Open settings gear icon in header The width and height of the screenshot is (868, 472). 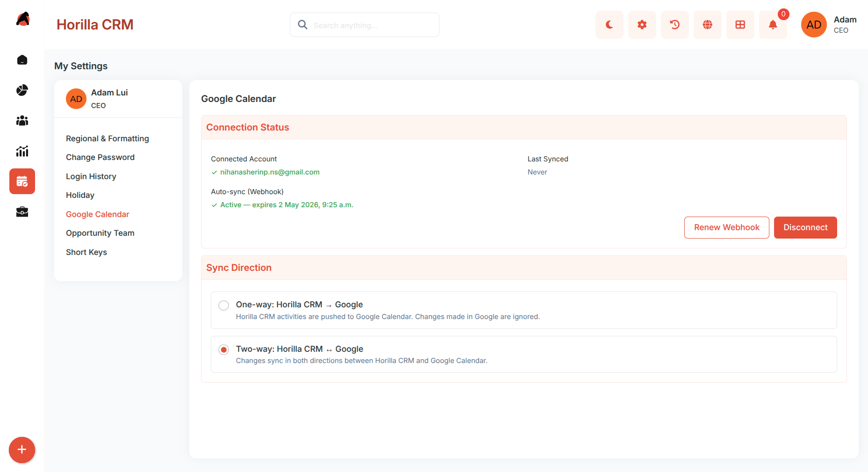click(642, 25)
